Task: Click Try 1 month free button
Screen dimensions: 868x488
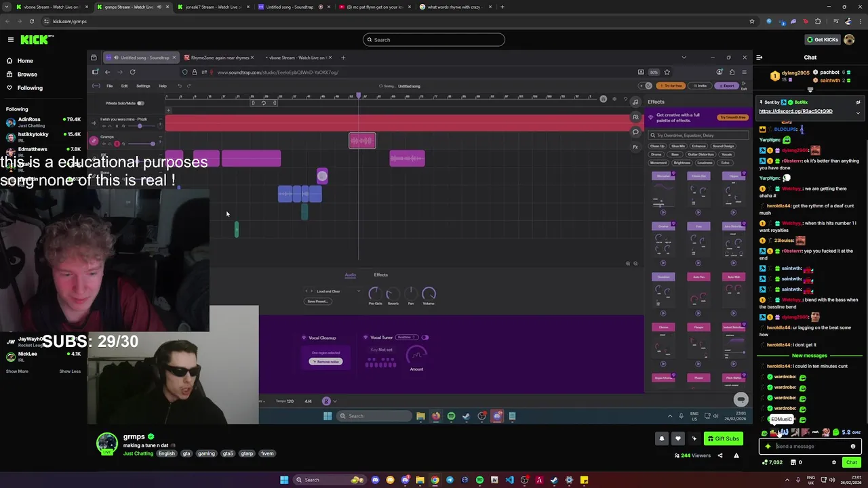Action: pos(732,117)
